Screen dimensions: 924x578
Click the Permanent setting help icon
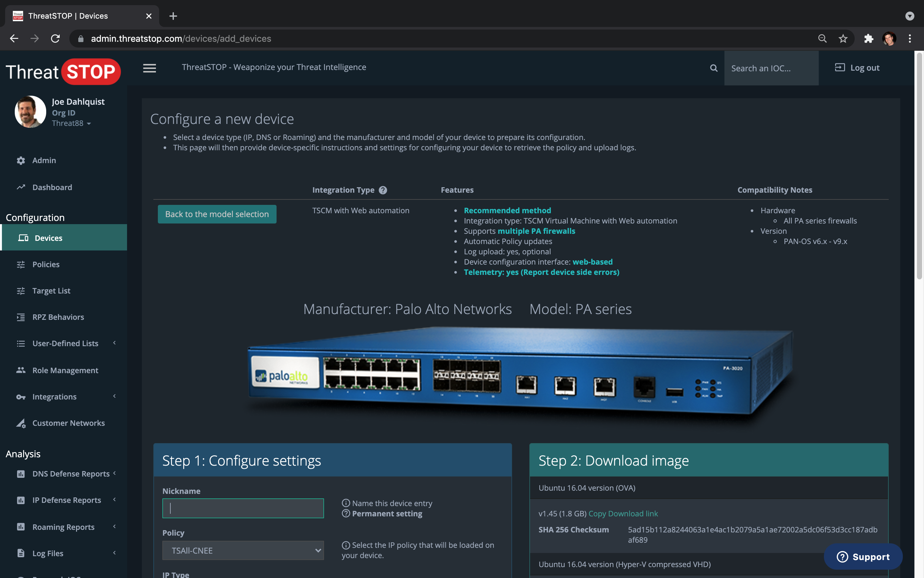[346, 513]
